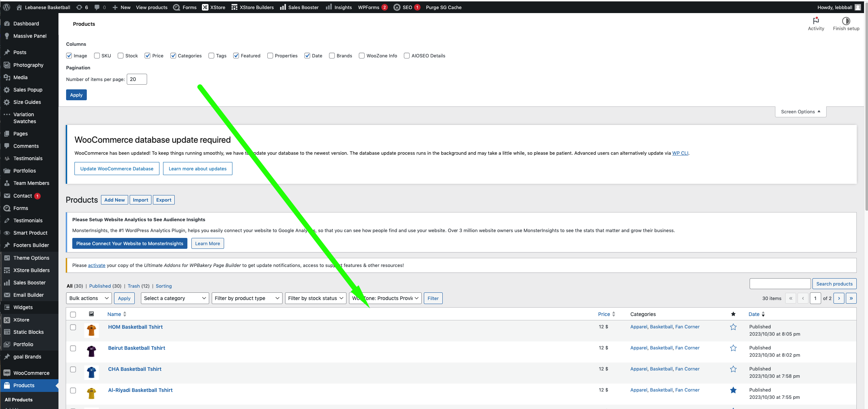Viewport: 868px width, 409px height.
Task: Open the Filter by stock status dropdown
Action: click(315, 298)
